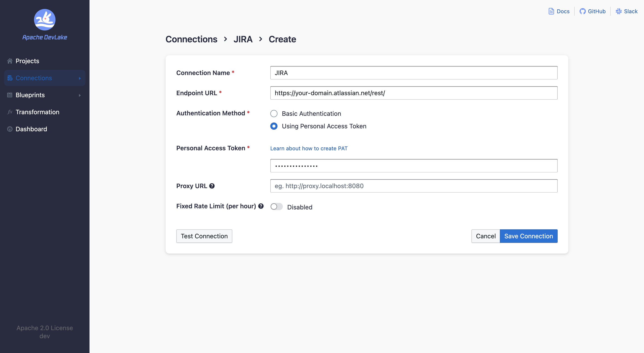
Task: Enable the Fixed Rate Limit switch
Action: click(277, 207)
